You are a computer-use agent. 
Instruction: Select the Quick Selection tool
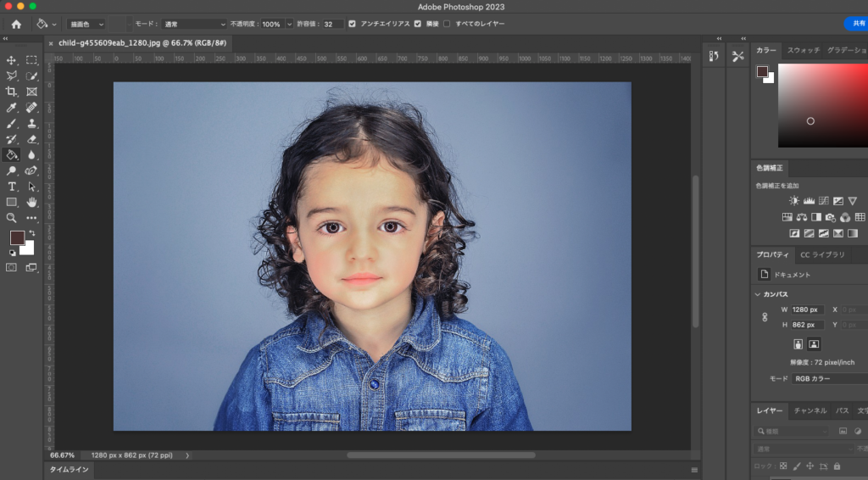coord(31,75)
